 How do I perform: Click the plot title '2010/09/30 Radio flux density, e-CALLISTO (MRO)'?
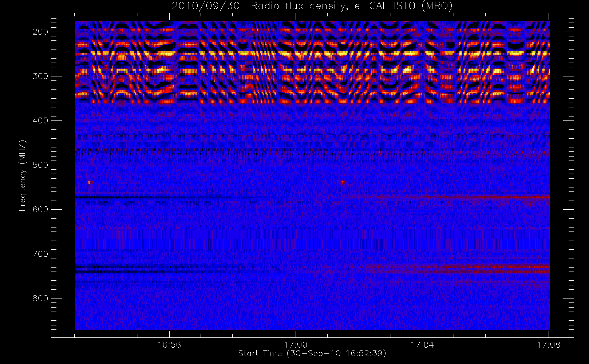(x=312, y=6)
